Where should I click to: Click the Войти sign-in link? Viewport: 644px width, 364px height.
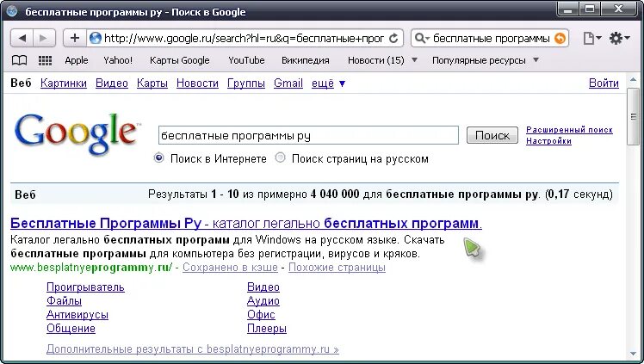coord(604,83)
